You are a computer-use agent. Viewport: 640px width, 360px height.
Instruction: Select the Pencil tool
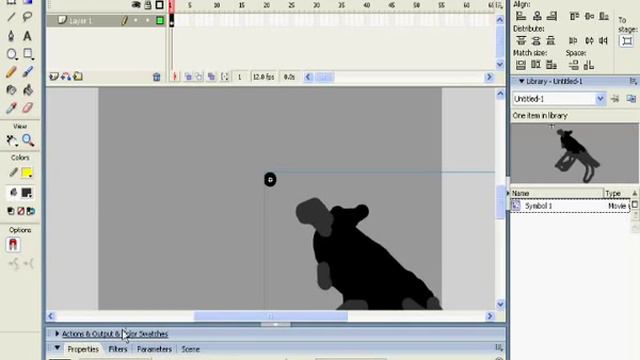[x=11, y=72]
